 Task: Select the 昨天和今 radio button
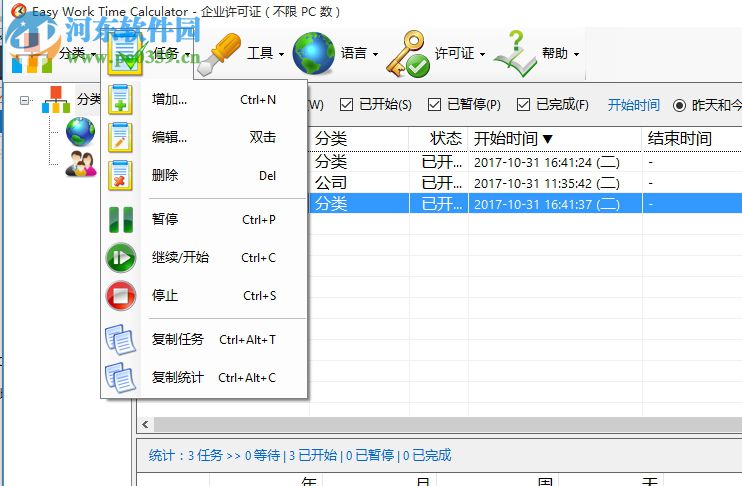point(679,105)
